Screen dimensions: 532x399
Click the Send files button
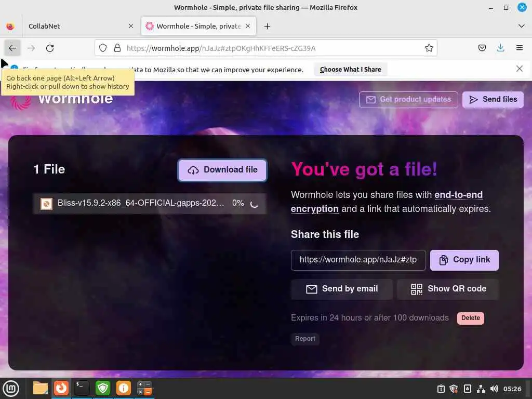pyautogui.click(x=493, y=99)
